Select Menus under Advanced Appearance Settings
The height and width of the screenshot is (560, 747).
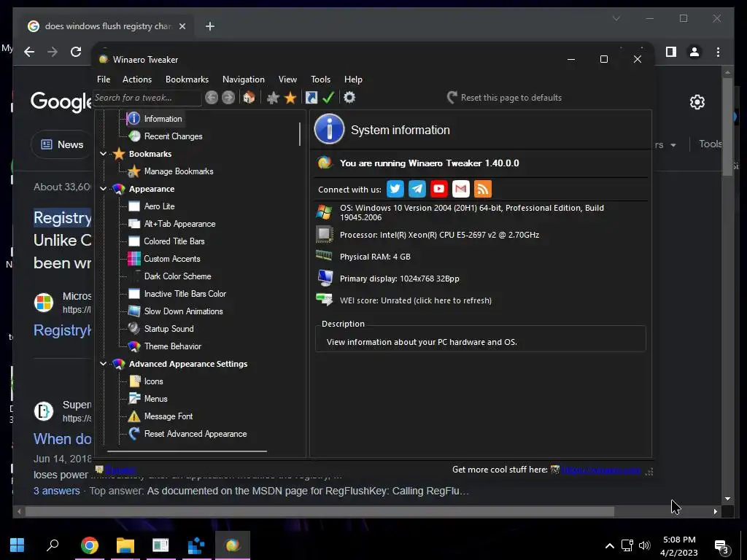coord(156,399)
